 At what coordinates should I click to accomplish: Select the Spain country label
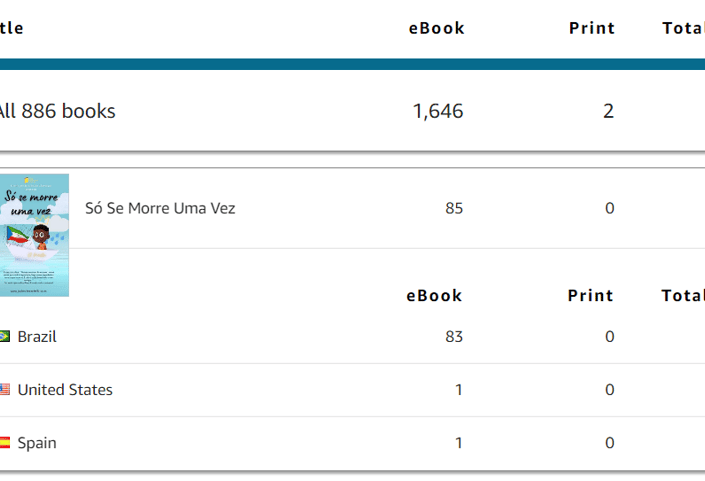37,443
